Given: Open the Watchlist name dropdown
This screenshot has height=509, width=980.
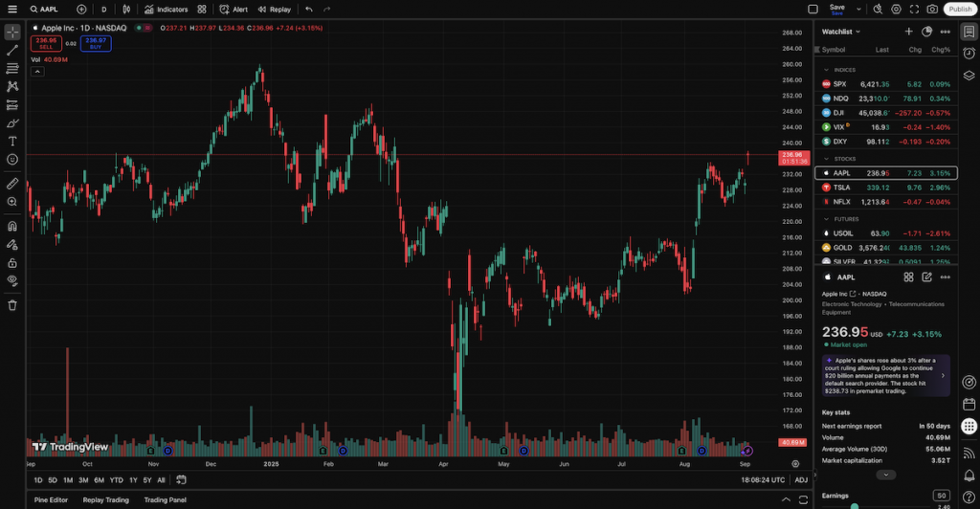Looking at the screenshot, I should pos(841,32).
